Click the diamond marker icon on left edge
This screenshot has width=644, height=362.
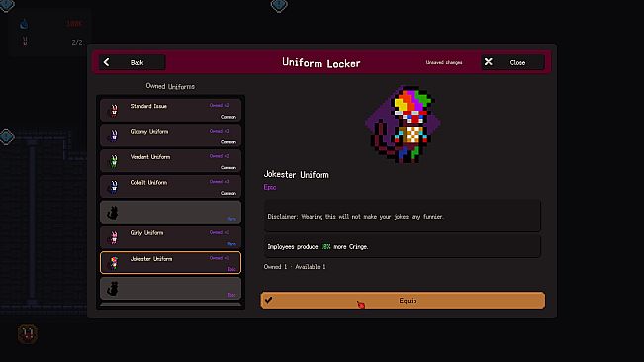tap(7, 136)
